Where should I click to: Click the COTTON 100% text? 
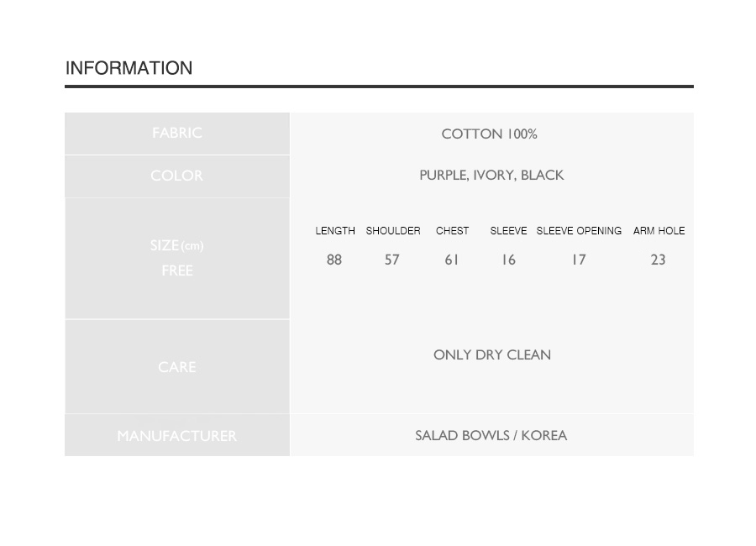490,134
